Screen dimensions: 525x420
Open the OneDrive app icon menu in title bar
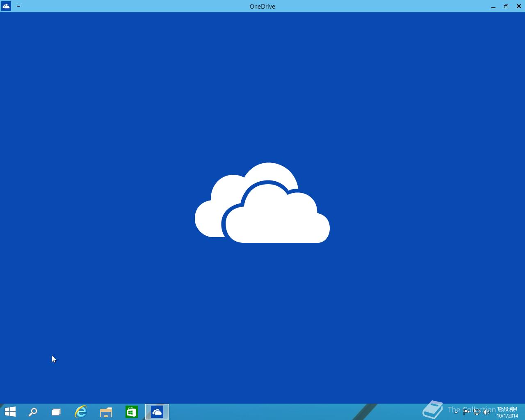coord(6,6)
